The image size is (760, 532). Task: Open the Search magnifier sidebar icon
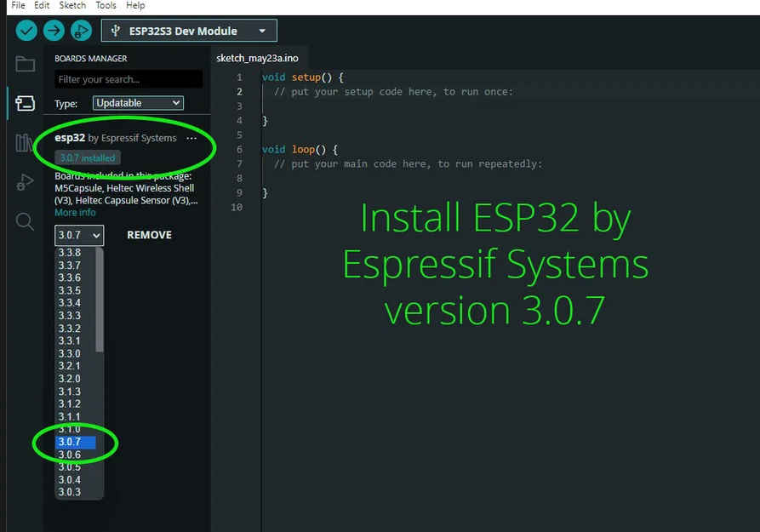point(25,221)
